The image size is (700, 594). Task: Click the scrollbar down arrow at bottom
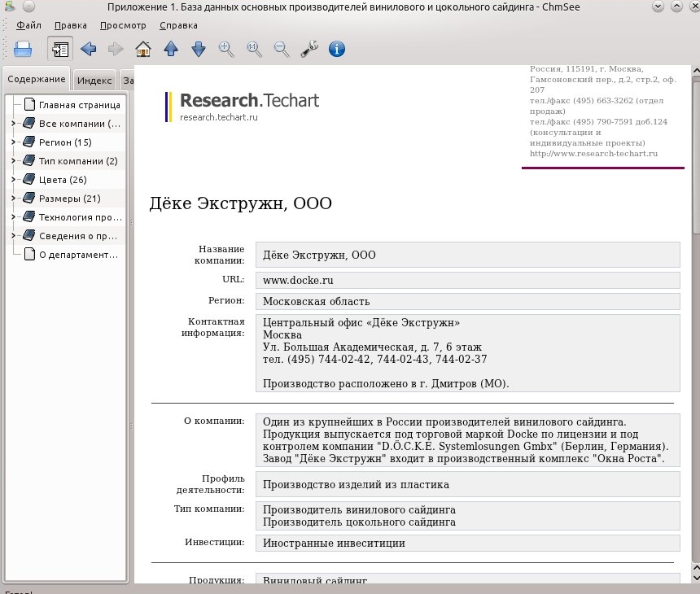[x=696, y=578]
